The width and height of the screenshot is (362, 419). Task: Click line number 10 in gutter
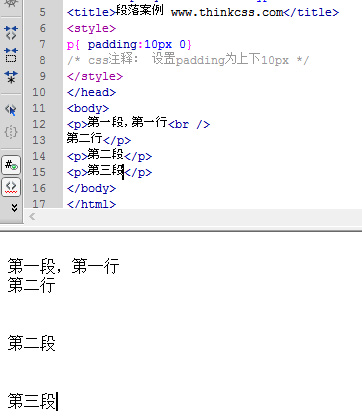tap(39, 92)
